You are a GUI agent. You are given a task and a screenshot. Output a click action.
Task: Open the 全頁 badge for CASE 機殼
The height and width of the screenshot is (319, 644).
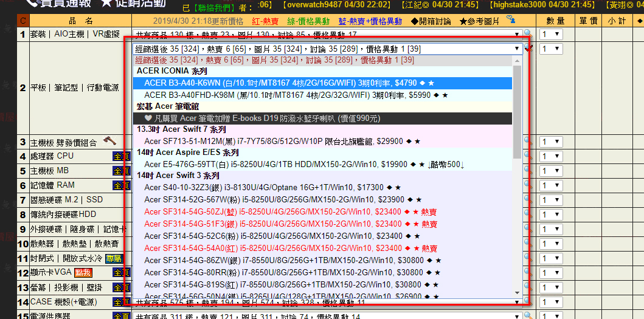coord(121,303)
